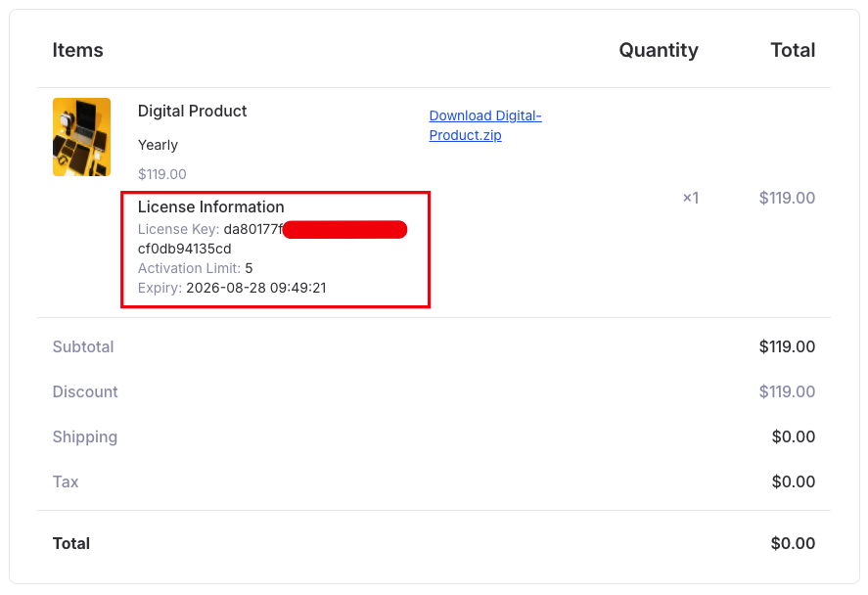
Task: Select the Digital Product item name
Action: point(192,111)
